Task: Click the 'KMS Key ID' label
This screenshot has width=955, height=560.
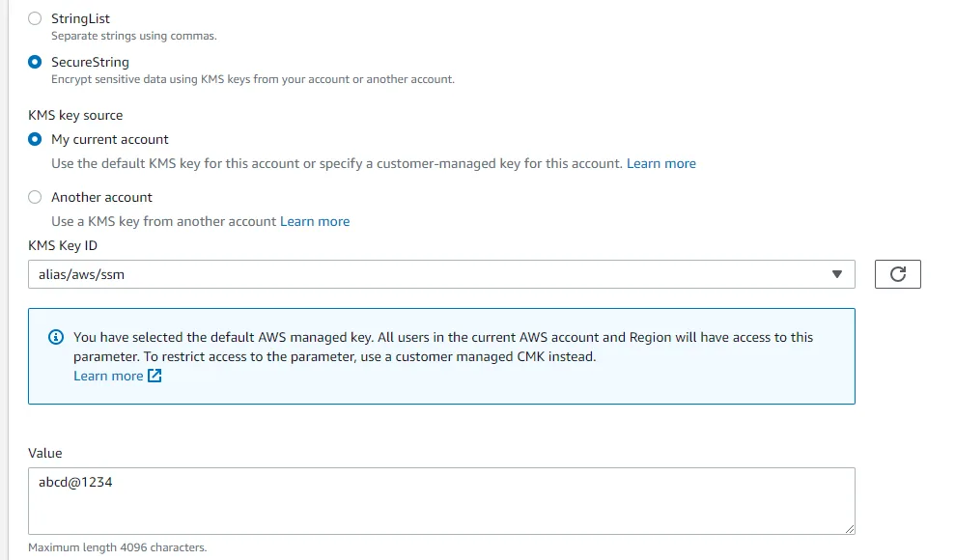Action: [x=63, y=245]
